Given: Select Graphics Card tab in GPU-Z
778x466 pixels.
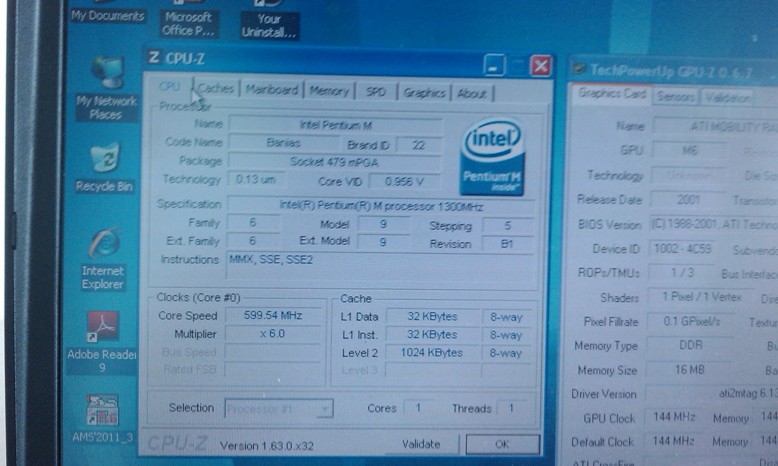Looking at the screenshot, I should tap(611, 94).
